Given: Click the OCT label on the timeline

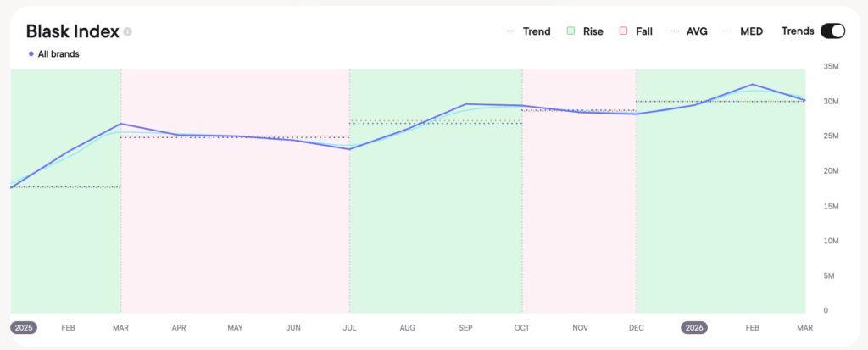Looking at the screenshot, I should (522, 327).
